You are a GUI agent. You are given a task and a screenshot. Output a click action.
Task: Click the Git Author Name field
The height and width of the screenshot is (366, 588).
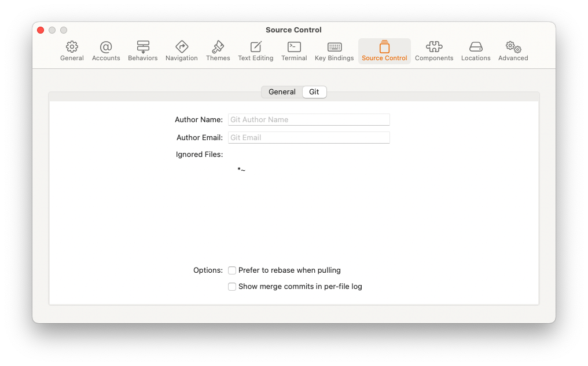pyautogui.click(x=308, y=119)
